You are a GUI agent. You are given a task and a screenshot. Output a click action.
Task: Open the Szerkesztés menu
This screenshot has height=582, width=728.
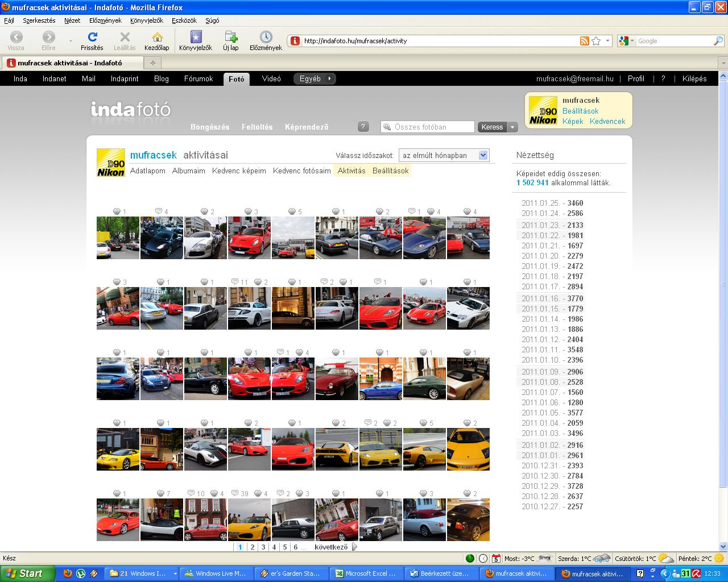pos(39,20)
